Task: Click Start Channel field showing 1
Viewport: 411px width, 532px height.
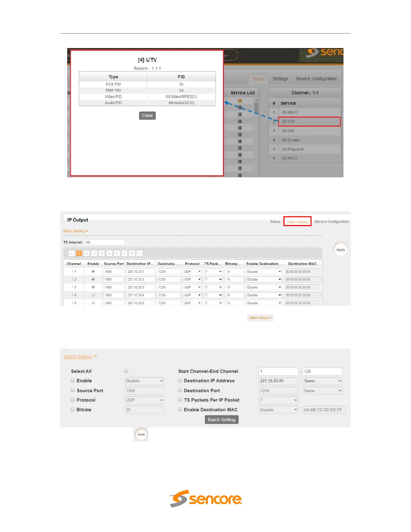Action: 278,371
